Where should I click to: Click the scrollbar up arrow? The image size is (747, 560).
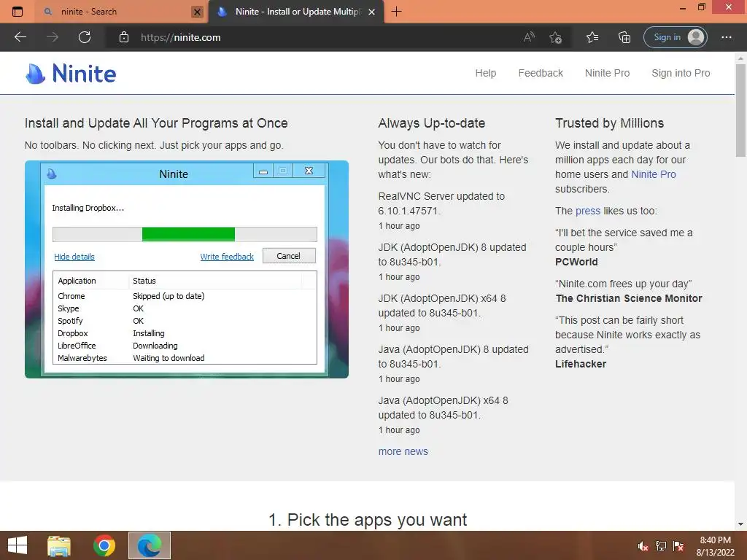740,58
